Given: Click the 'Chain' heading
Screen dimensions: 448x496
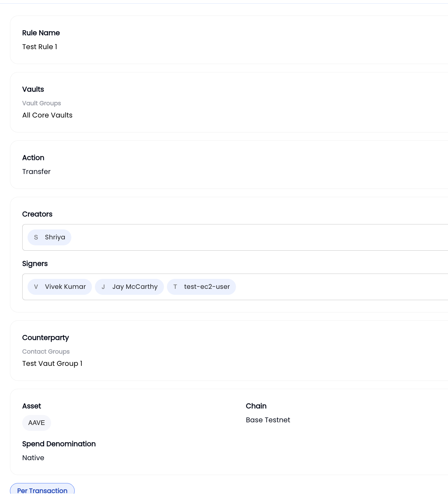Looking at the screenshot, I should pos(256,406).
